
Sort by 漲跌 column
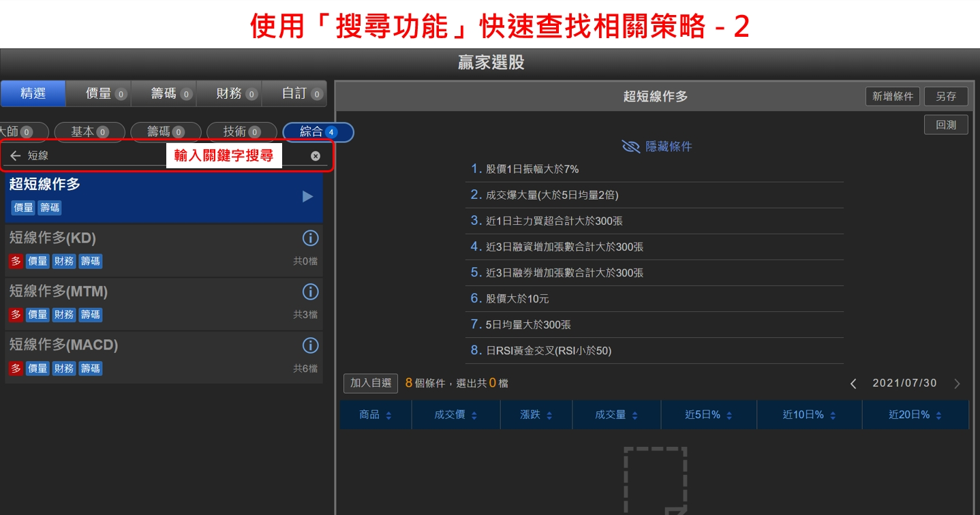(x=536, y=415)
